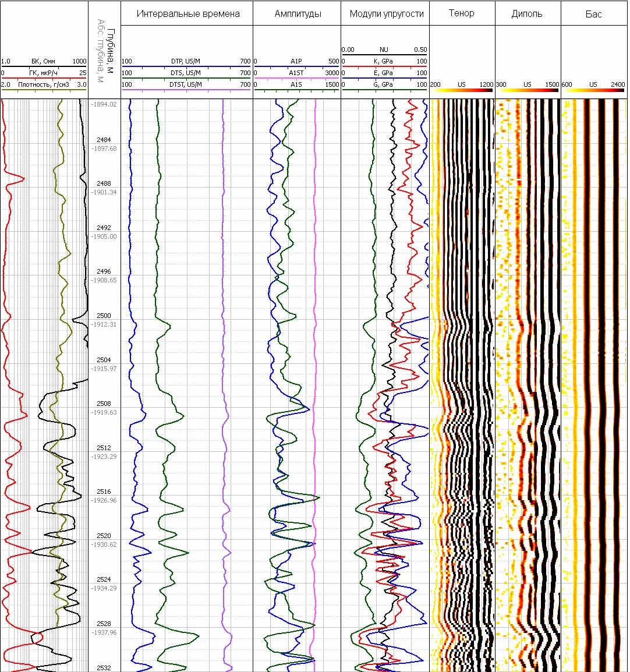The height and width of the screenshot is (672, 630).
Task: Select the Тенор track title
Action: [x=462, y=13]
